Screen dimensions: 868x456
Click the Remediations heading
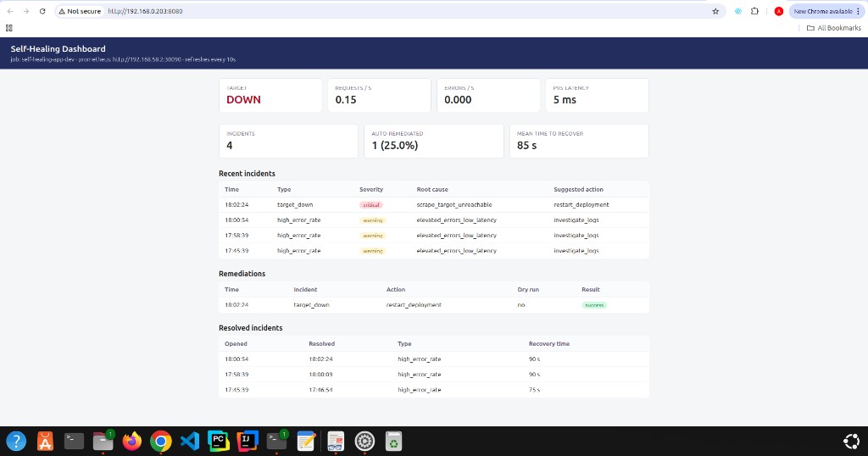pyautogui.click(x=242, y=274)
